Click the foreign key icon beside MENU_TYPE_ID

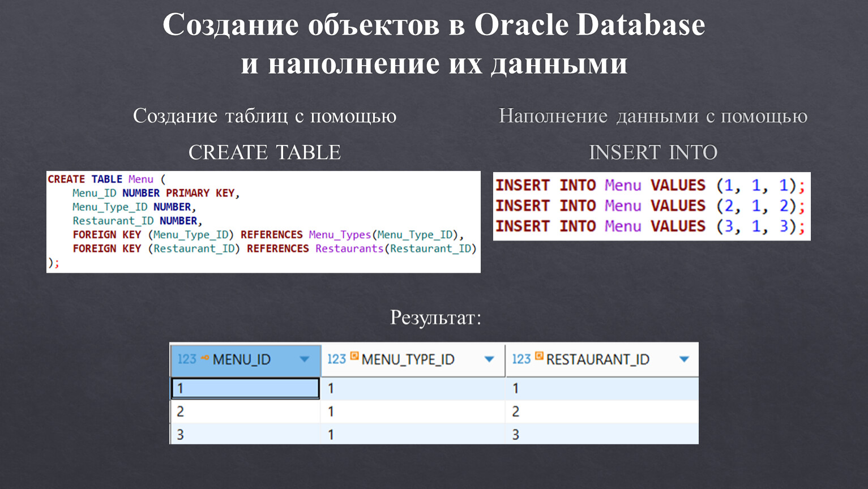coord(354,356)
